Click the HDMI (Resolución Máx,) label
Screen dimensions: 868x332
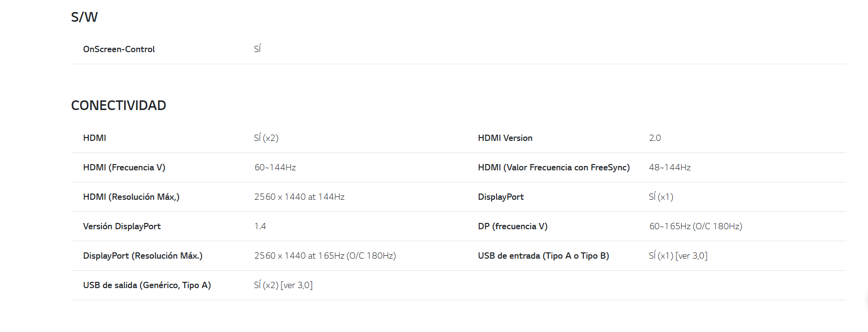click(131, 197)
